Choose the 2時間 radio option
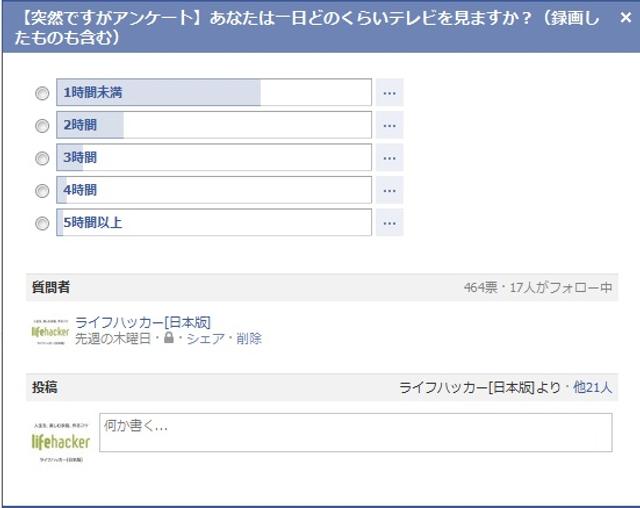The image size is (640, 508). tap(42, 126)
